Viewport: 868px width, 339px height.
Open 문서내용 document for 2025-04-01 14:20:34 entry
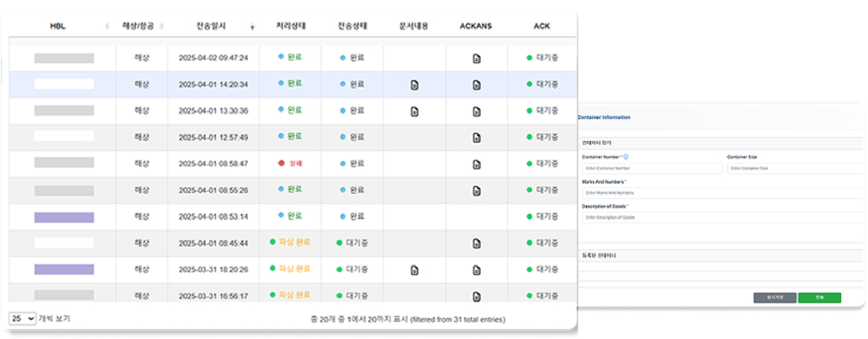pos(414,85)
